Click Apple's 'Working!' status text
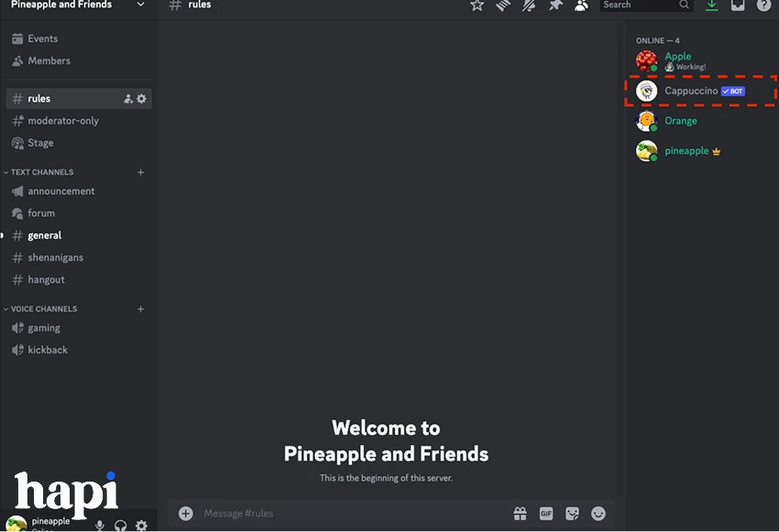The height and width of the screenshot is (532, 779). coord(691,67)
